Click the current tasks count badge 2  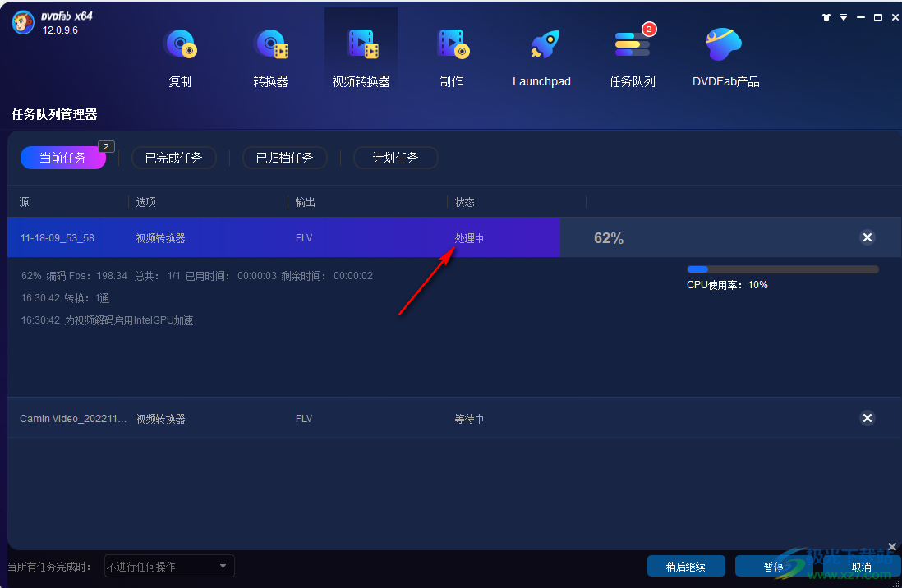(x=106, y=147)
